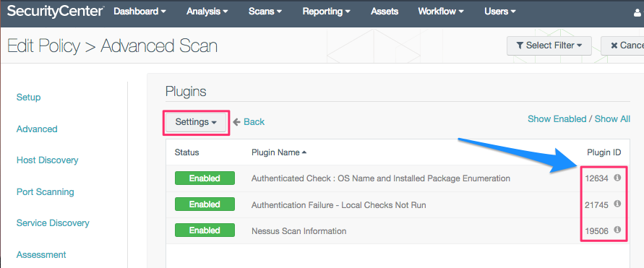Click Nessus Scan Information plugin name
Image resolution: width=644 pixels, height=268 pixels.
299,231
